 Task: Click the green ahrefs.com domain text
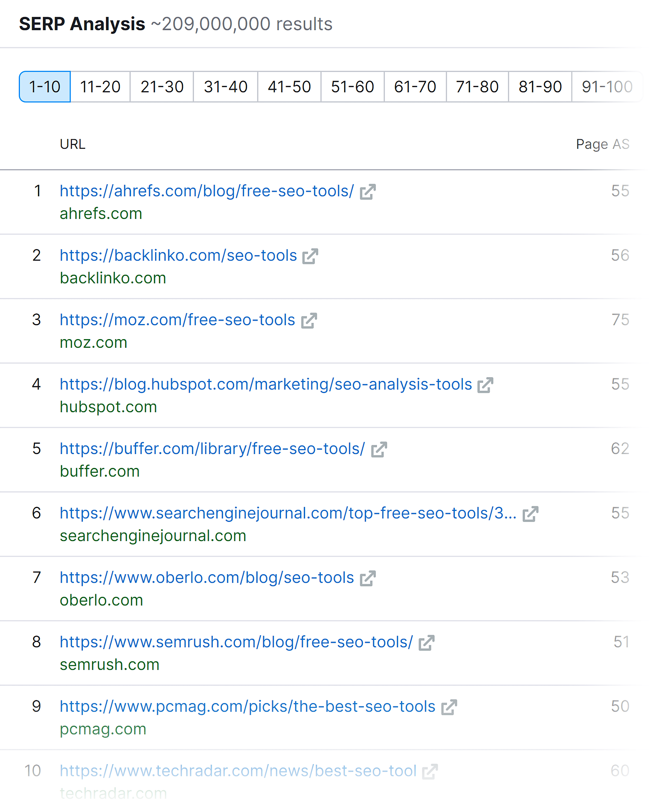[101, 214]
